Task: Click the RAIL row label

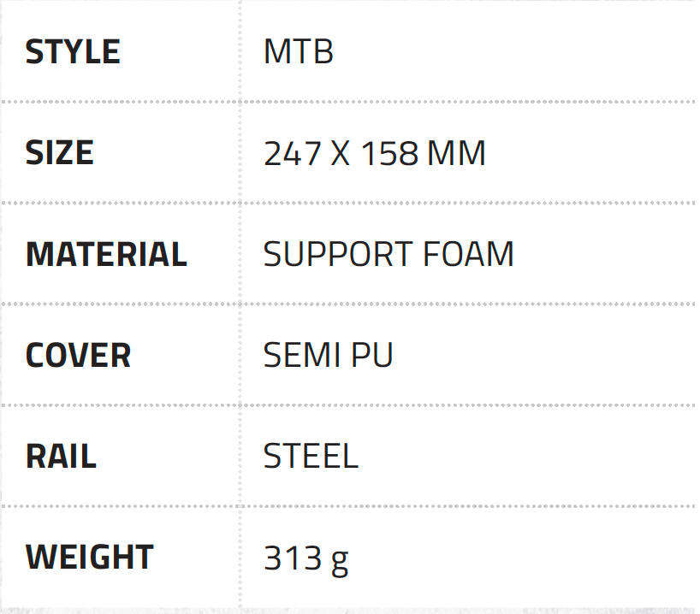Action: pos(61,457)
